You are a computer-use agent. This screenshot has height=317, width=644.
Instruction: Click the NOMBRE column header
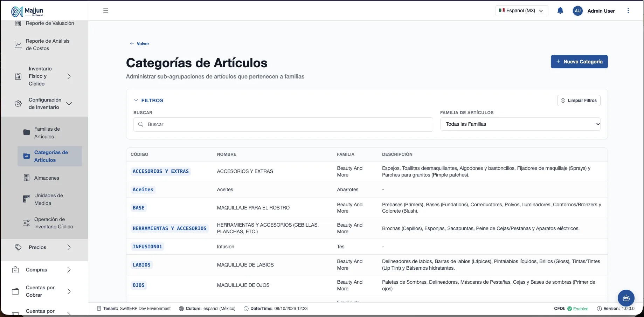pyautogui.click(x=227, y=154)
